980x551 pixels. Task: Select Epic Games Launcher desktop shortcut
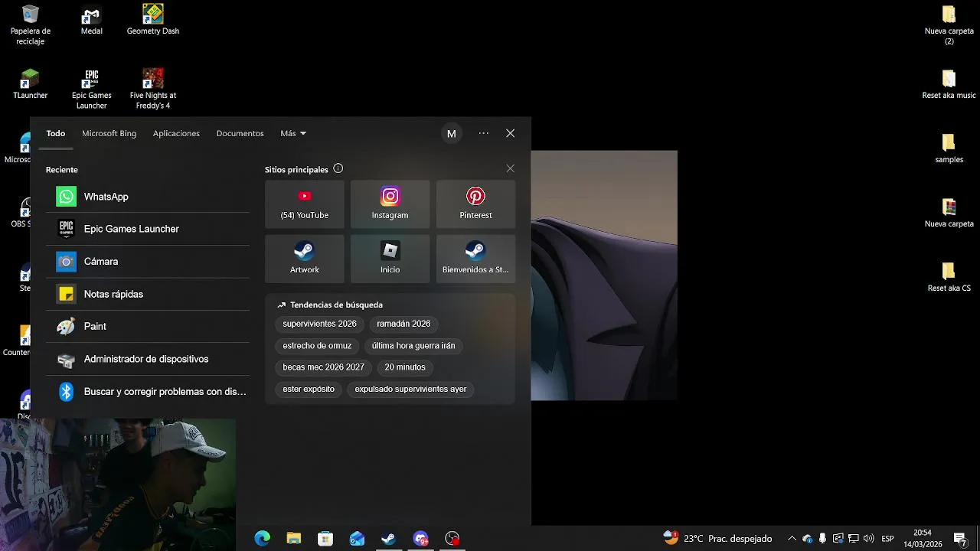coord(92,90)
